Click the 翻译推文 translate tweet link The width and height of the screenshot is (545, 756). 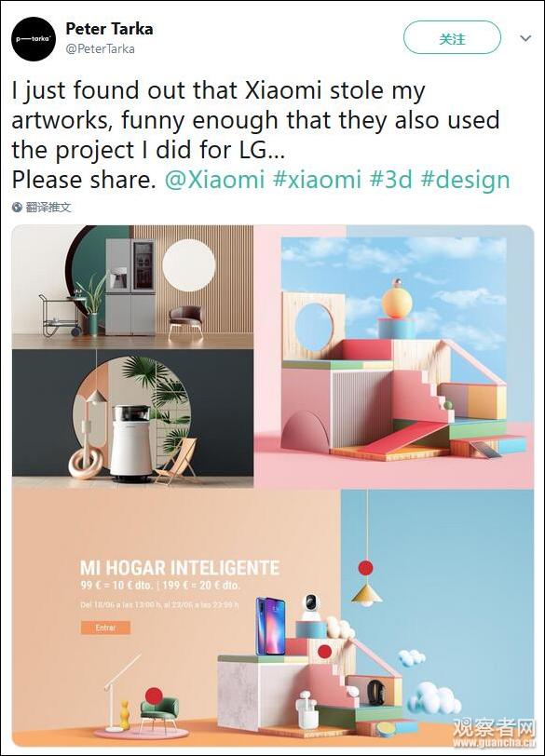pos(48,208)
